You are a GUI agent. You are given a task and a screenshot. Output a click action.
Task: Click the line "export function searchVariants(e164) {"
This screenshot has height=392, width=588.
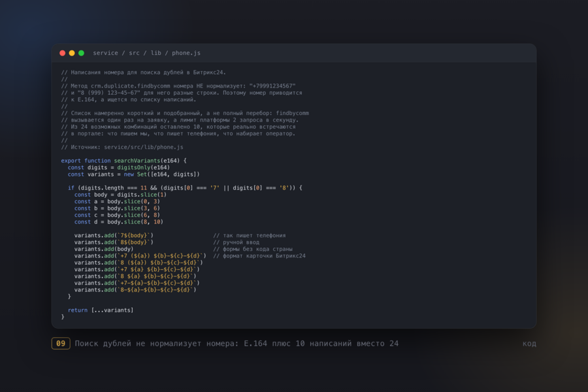click(x=123, y=161)
